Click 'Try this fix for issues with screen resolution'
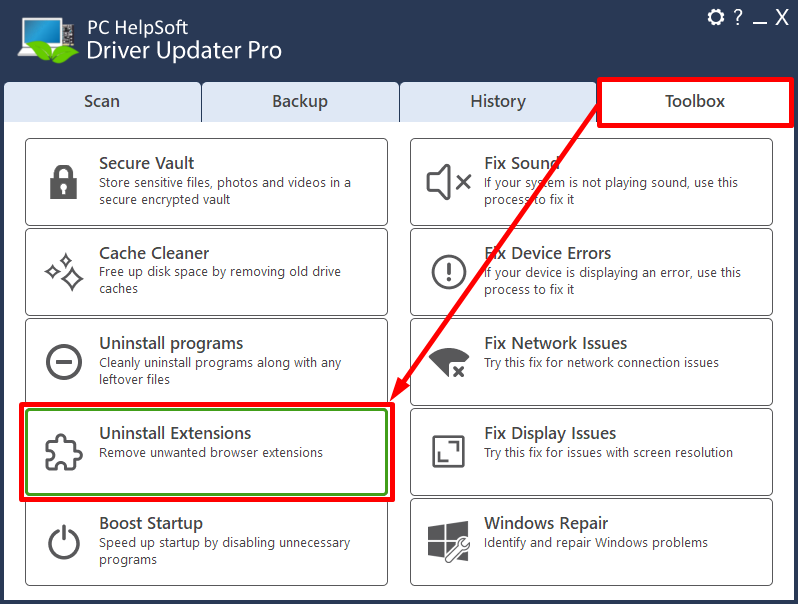The width and height of the screenshot is (798, 604). tap(608, 452)
